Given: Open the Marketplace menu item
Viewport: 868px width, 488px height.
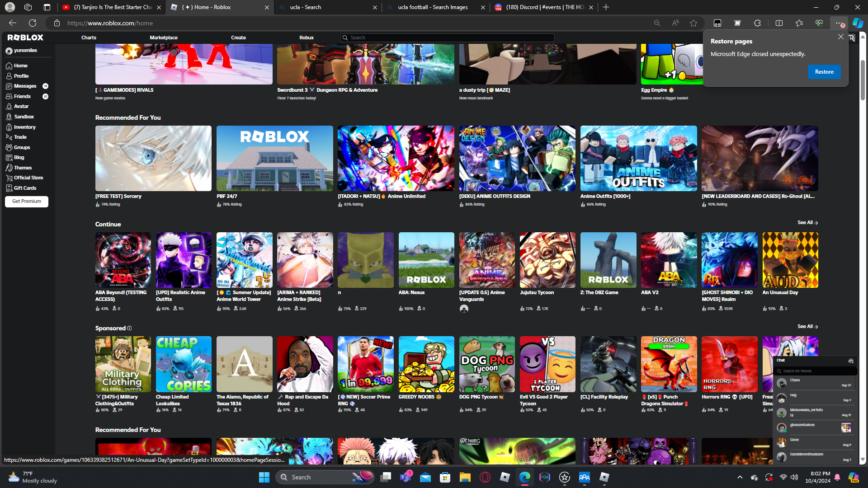Looking at the screenshot, I should [x=164, y=38].
